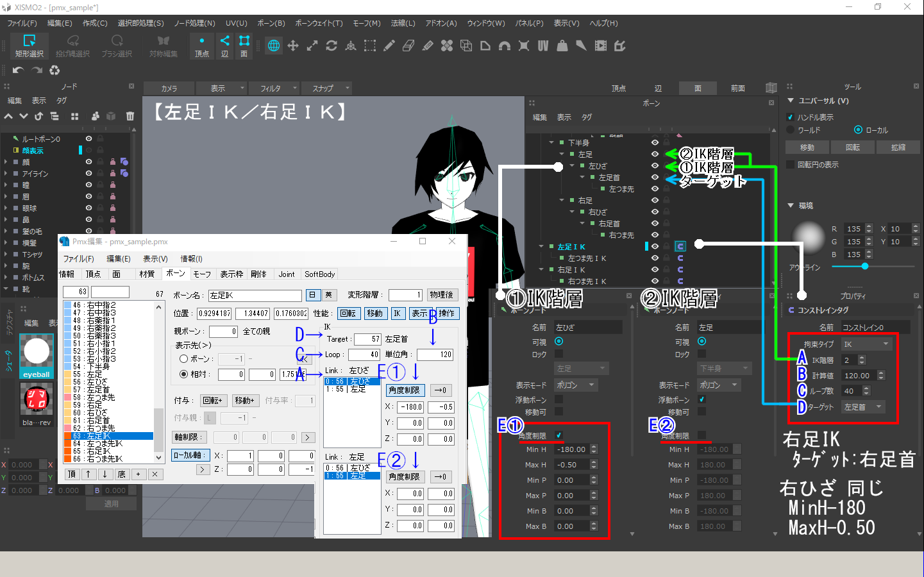Image resolution: width=924 pixels, height=577 pixels.
Task: Click the 拡縮 button in the ツール panel
Action: pos(898,147)
